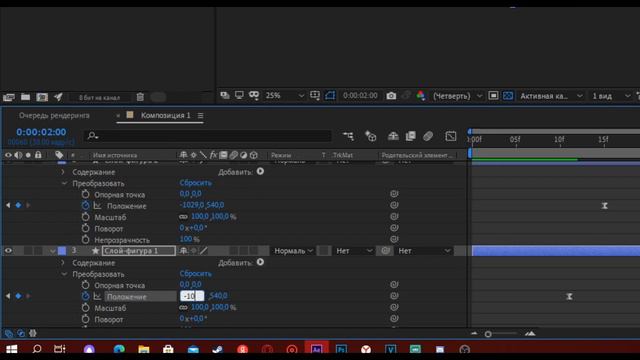Click 'Сбросить' link in upper layer
The width and height of the screenshot is (640, 360).
196,183
